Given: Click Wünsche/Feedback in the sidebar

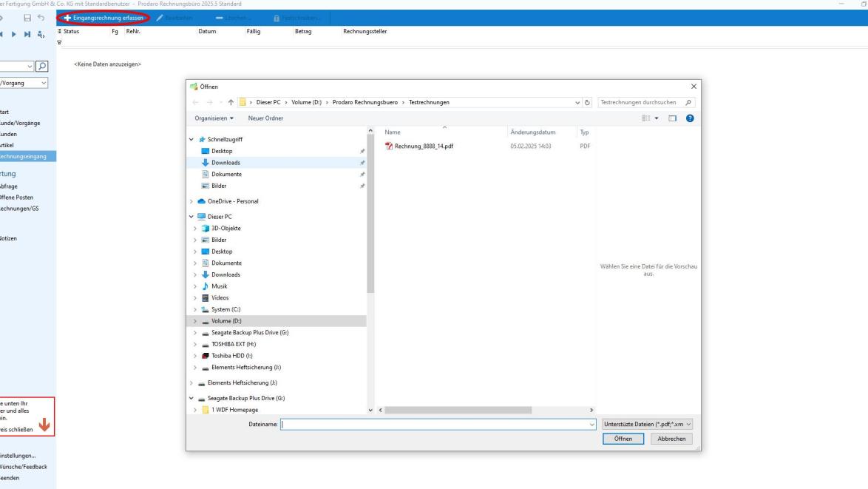Looking at the screenshot, I should [x=23, y=467].
